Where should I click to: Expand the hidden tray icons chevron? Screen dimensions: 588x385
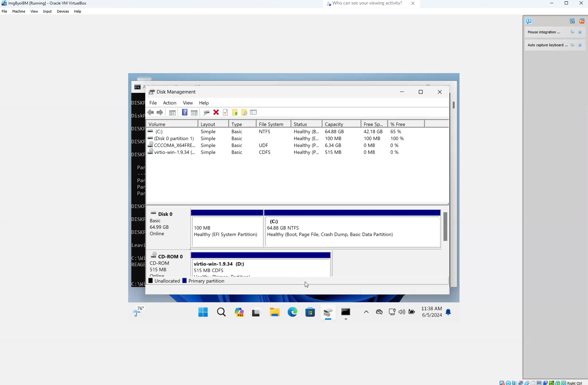point(366,312)
